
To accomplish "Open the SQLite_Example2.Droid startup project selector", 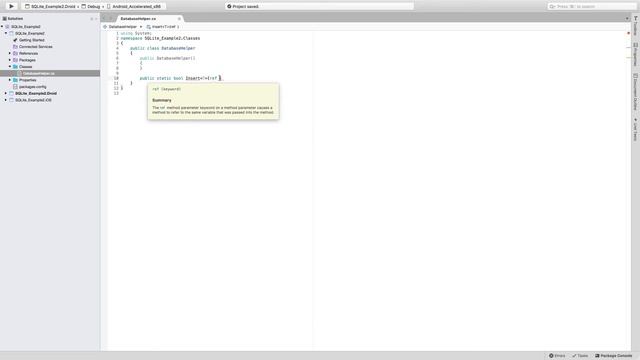I will 50,7.
